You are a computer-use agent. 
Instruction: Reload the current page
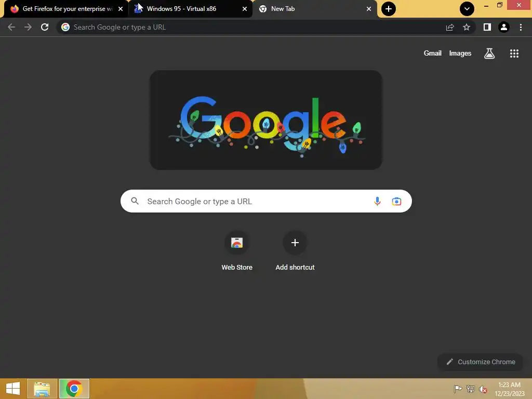(x=45, y=27)
